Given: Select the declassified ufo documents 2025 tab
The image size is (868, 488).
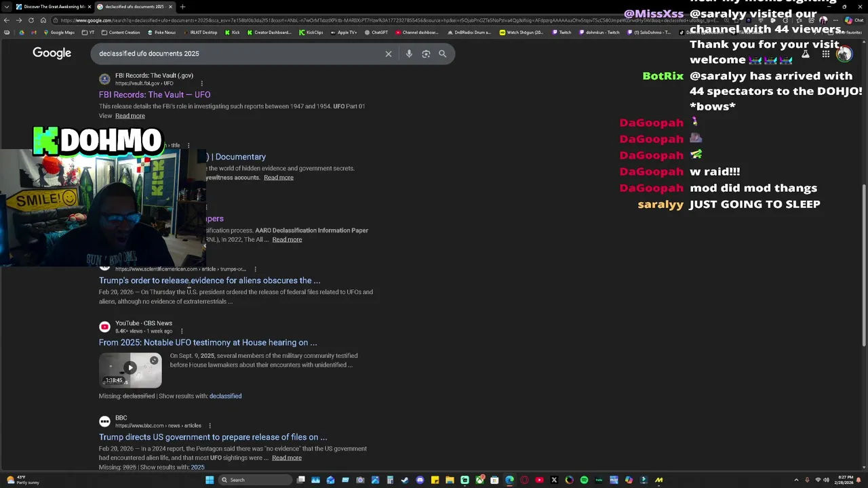Looking at the screenshot, I should click(x=135, y=7).
